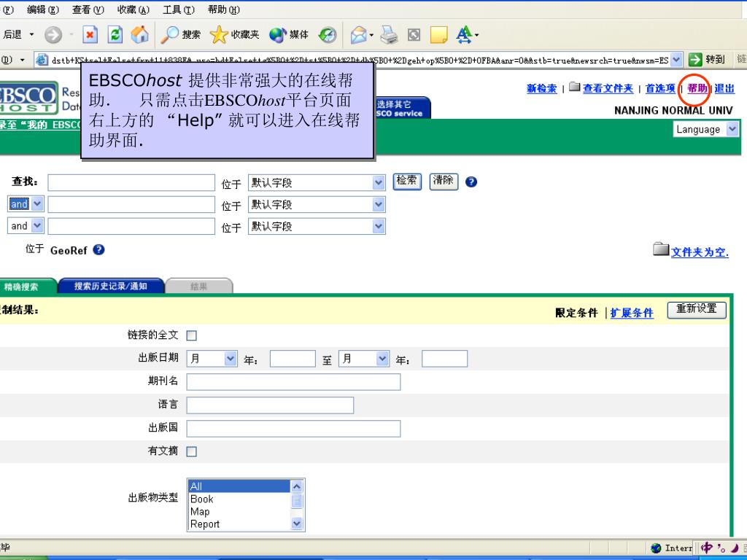
Task: Open the 收藏(A) menu
Action: pos(133,9)
